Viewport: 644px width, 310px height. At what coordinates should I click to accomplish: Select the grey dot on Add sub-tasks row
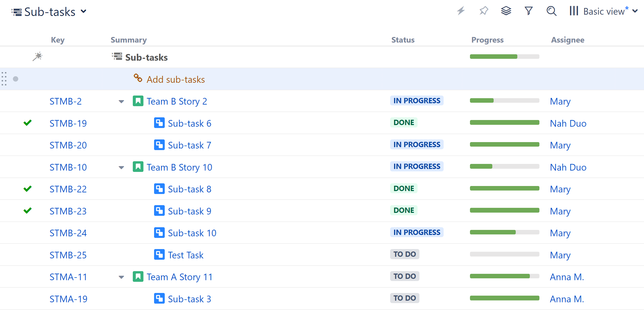click(x=16, y=79)
